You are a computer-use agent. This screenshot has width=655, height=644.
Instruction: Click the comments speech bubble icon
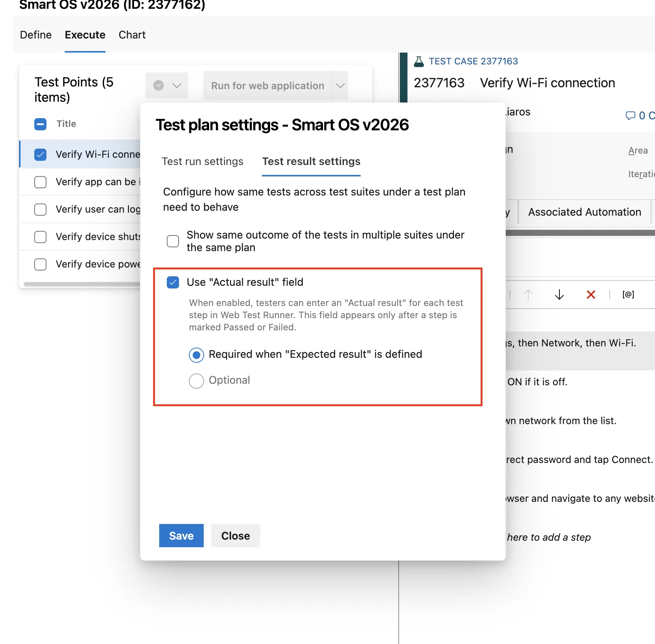coord(630,115)
